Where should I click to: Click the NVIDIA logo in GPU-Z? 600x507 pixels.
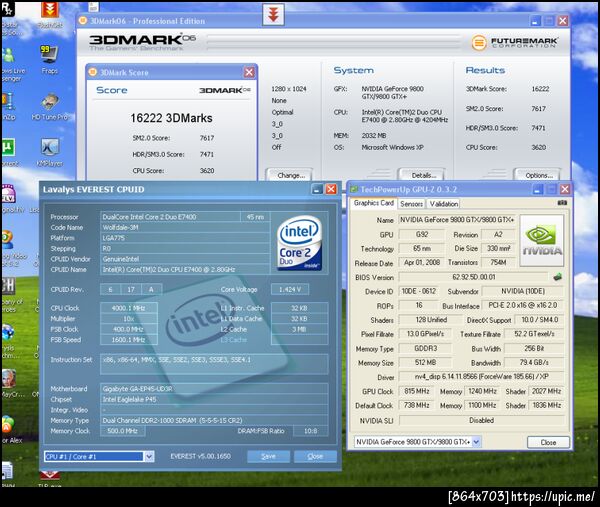point(542,241)
